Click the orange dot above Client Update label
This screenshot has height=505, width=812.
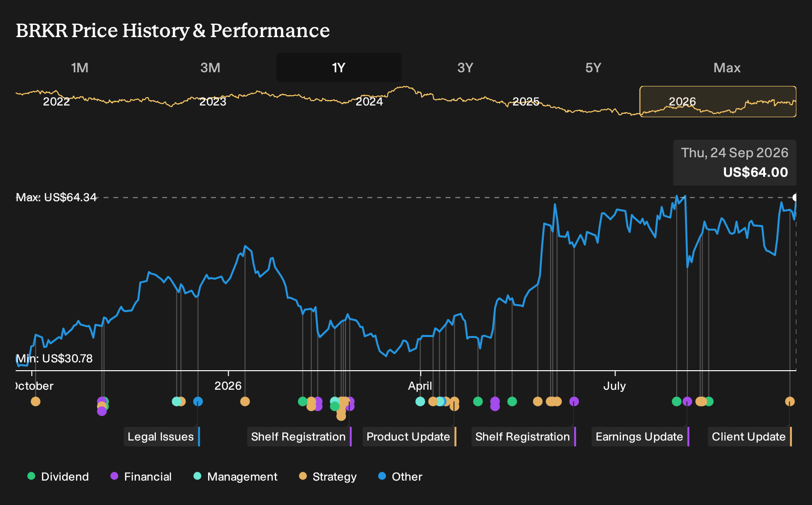point(790,401)
